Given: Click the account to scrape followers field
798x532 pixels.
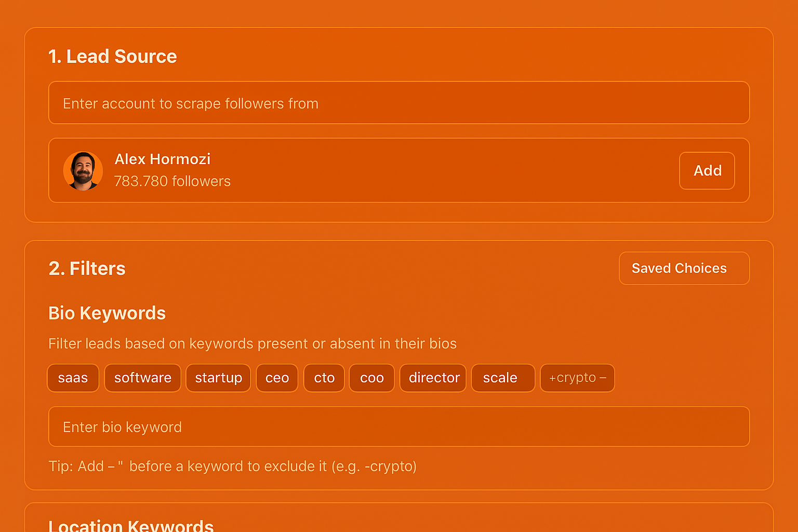Looking at the screenshot, I should click(x=398, y=103).
